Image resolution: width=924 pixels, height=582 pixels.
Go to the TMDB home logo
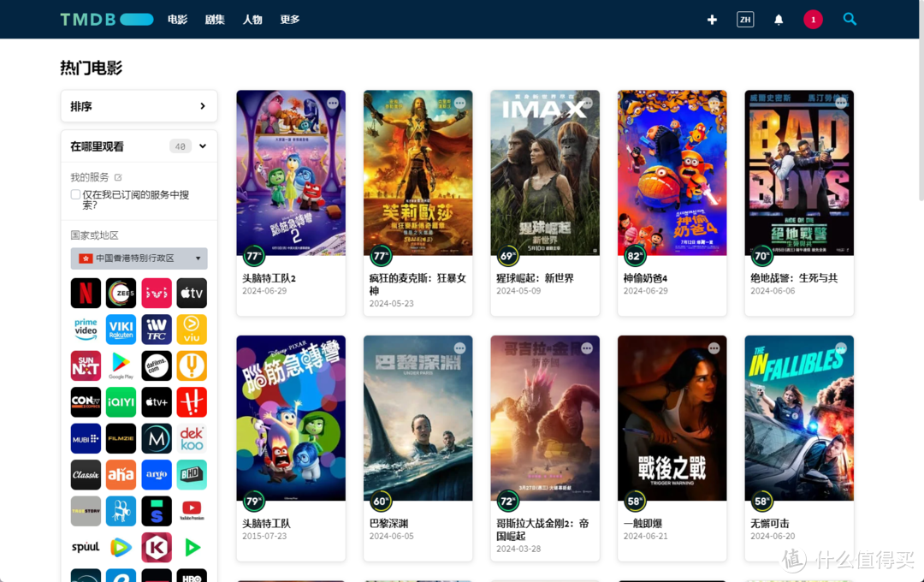tap(107, 20)
